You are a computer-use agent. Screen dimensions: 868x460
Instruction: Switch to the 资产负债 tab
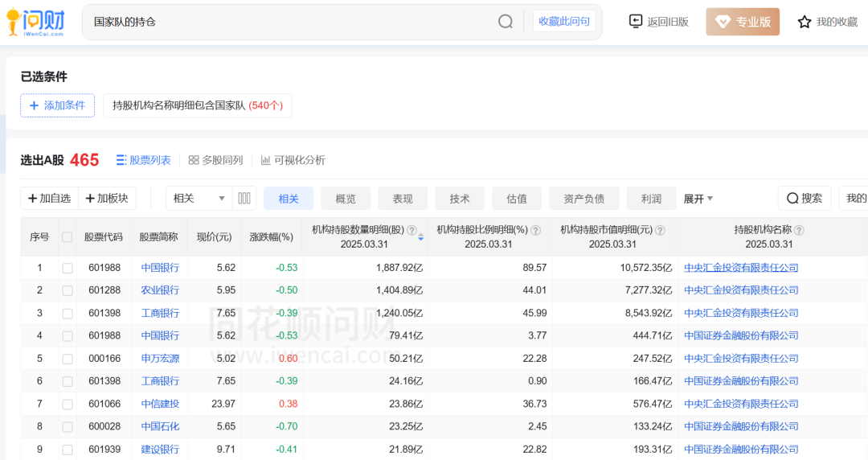[x=584, y=199]
